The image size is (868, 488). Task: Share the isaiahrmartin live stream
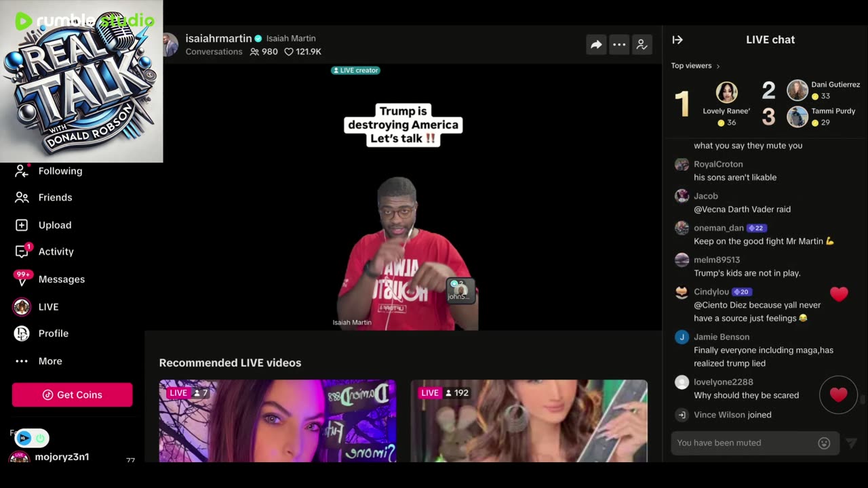coord(596,45)
